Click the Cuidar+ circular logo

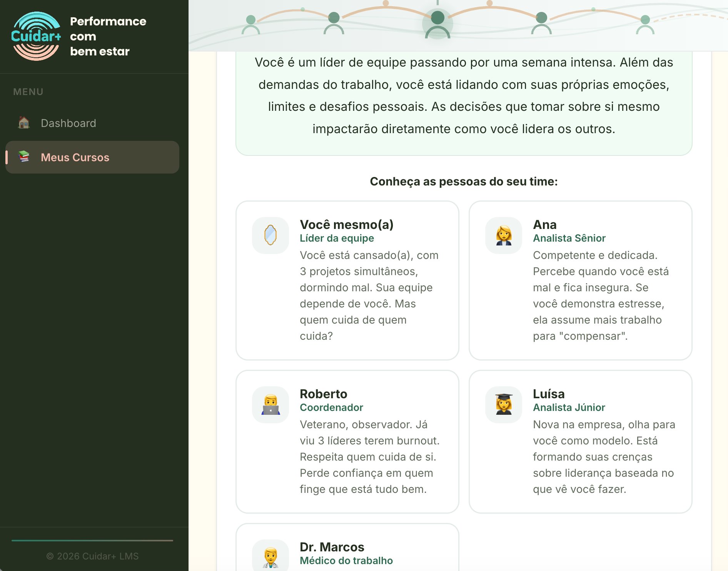pos(36,36)
